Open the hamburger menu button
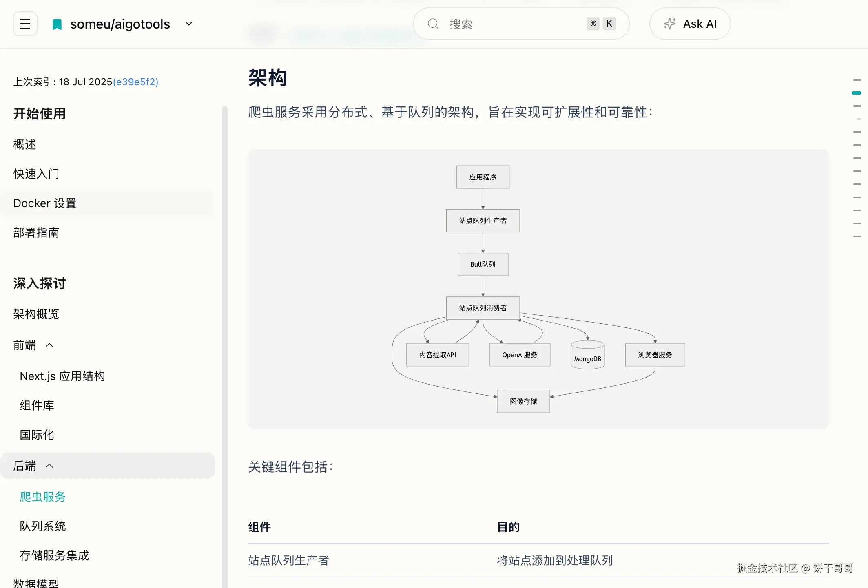868x588 pixels. [x=25, y=24]
